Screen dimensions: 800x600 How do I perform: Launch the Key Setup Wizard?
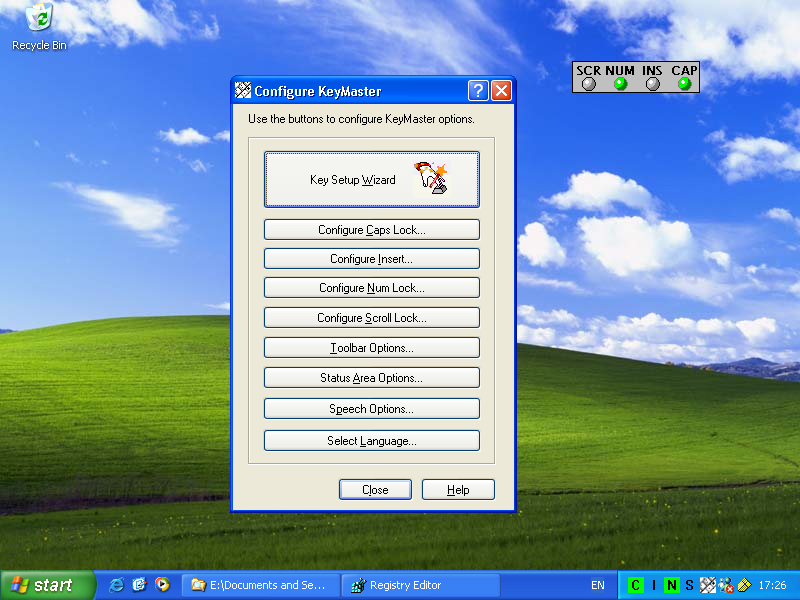371,180
